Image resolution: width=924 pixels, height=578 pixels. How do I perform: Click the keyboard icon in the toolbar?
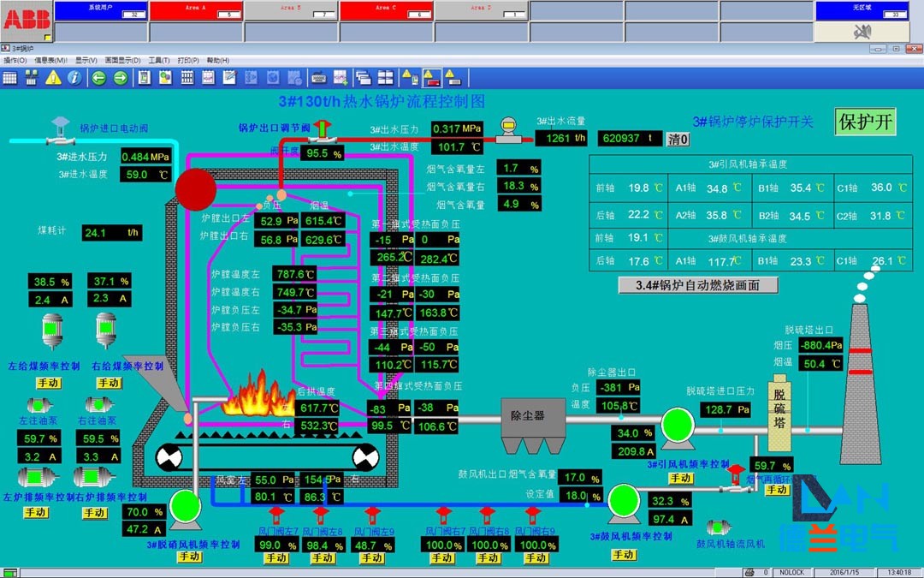tap(318, 77)
